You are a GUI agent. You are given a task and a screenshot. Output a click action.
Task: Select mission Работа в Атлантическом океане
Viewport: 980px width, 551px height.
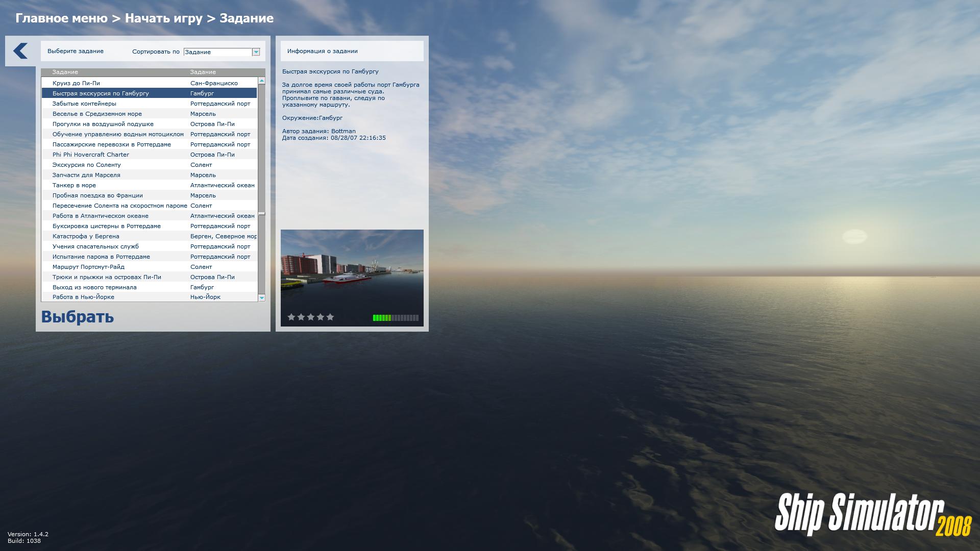[149, 216]
